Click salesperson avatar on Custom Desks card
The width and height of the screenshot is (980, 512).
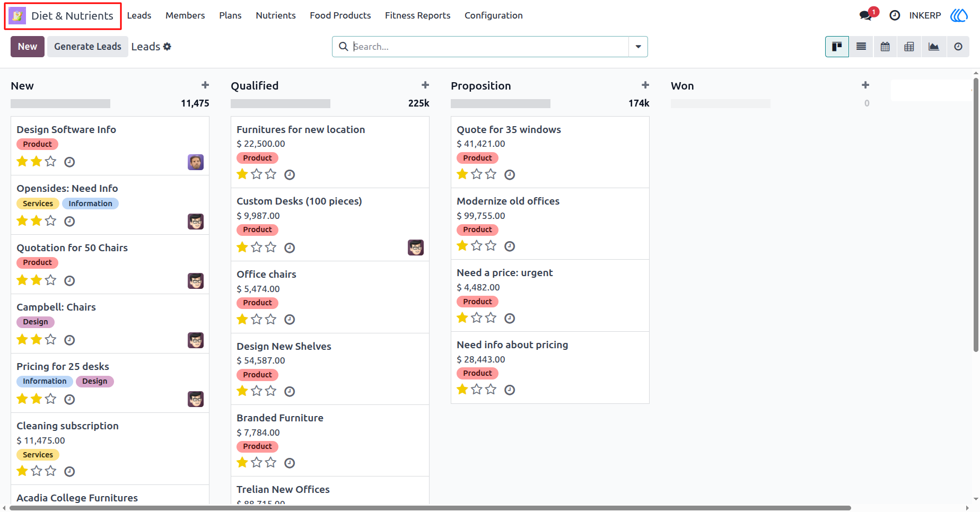416,248
